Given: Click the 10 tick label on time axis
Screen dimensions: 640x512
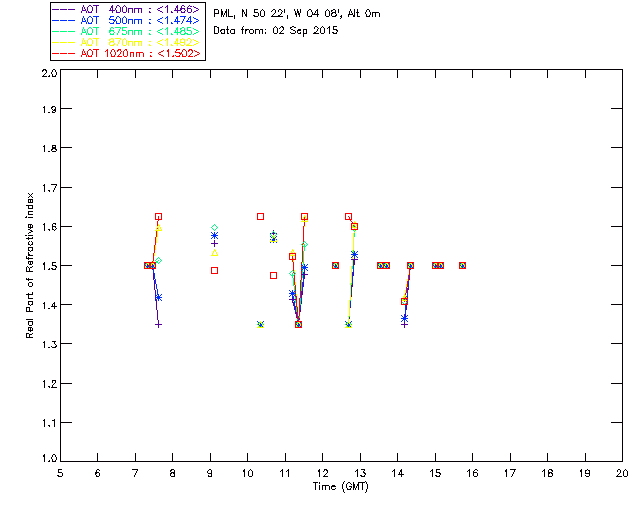Looking at the screenshot, I should pyautogui.click(x=247, y=473).
